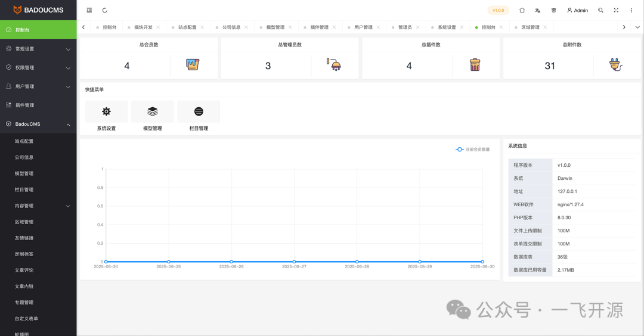Click the 127.0.0.1 address value

[567, 191]
